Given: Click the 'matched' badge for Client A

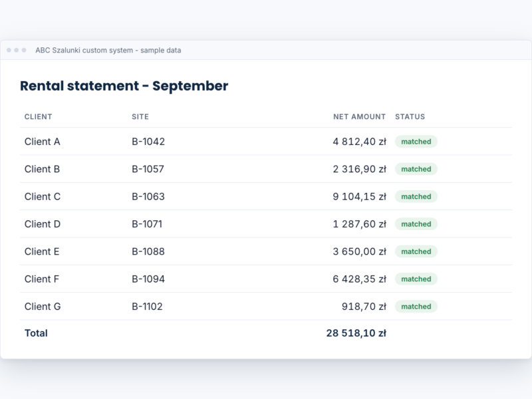Looking at the screenshot, I should point(416,142).
